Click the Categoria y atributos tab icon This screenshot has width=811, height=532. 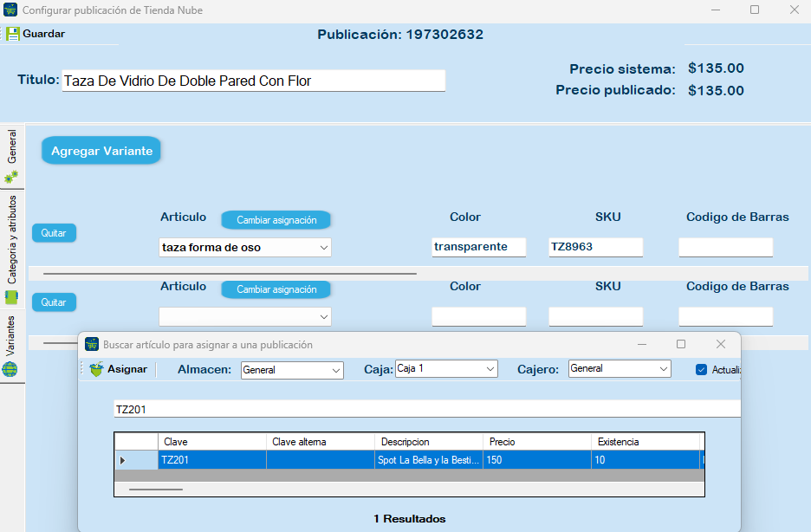(x=11, y=298)
